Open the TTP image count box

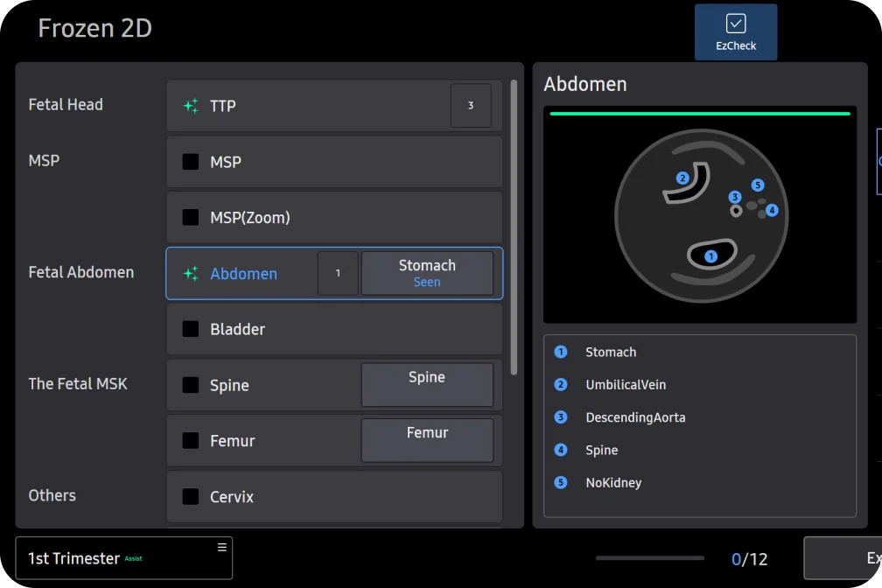tap(471, 106)
